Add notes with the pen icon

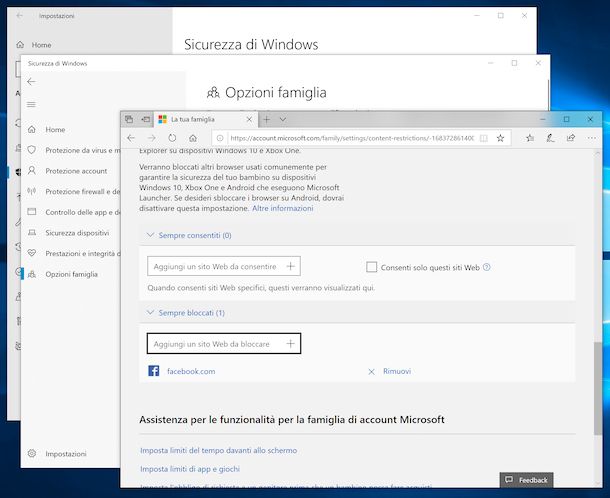pyautogui.click(x=550, y=138)
